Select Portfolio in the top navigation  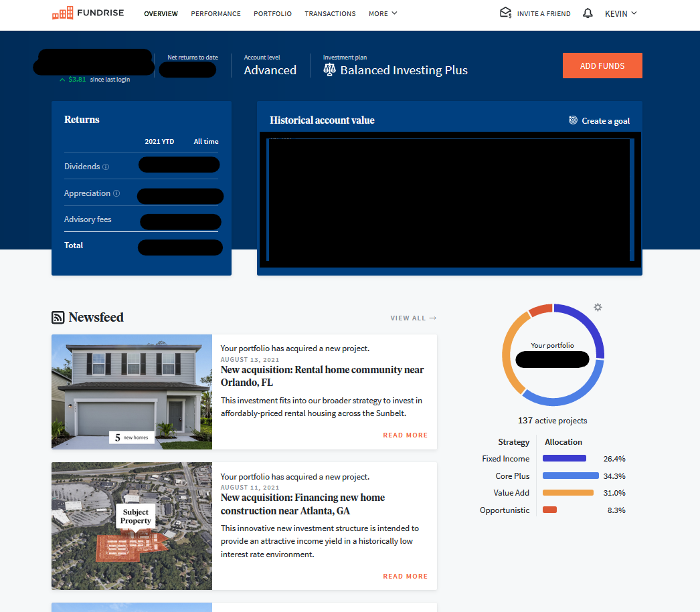272,13
